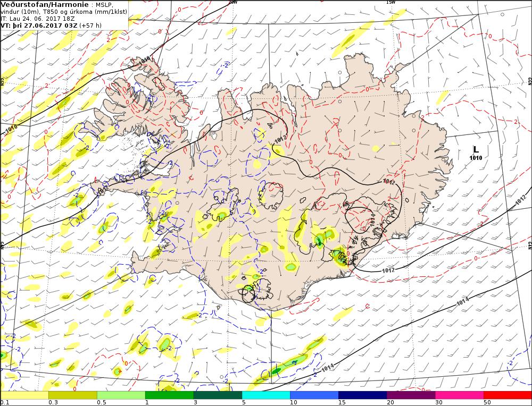Select the olive 0.3–0.5 mm legend swatch

click(x=73, y=395)
